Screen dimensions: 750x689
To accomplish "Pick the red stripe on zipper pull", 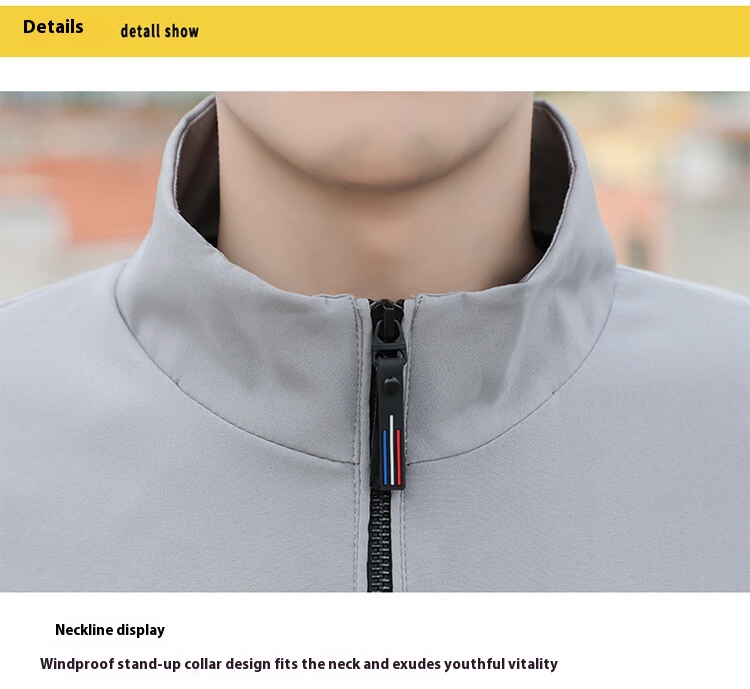I will pyautogui.click(x=398, y=456).
